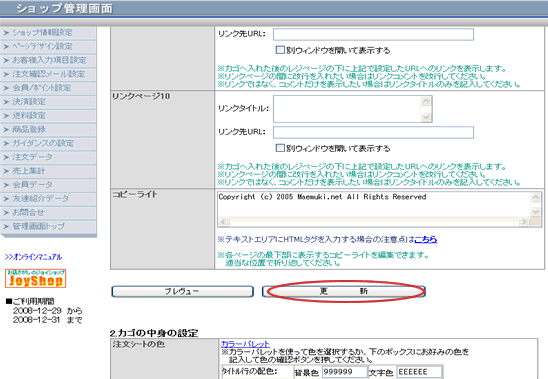Open the カラーパレット link
The width and height of the screenshot is (548, 379).
point(245,344)
